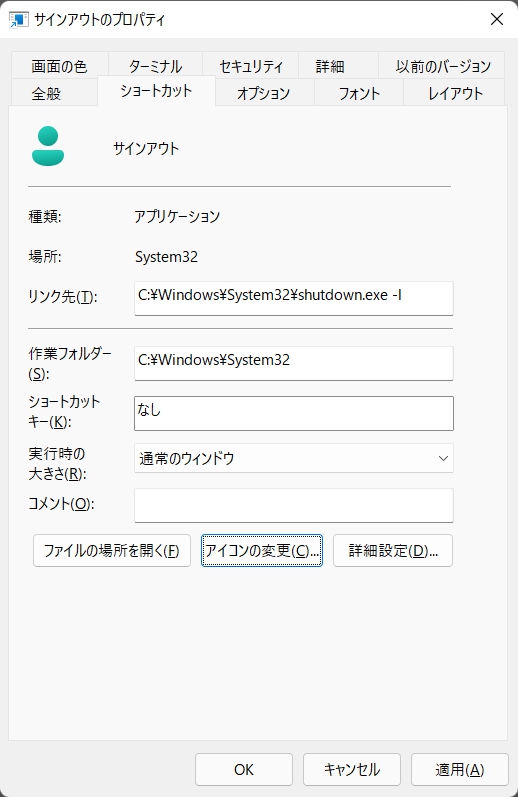
Task: Click the shortcut icon in title bar
Action: tap(19, 20)
